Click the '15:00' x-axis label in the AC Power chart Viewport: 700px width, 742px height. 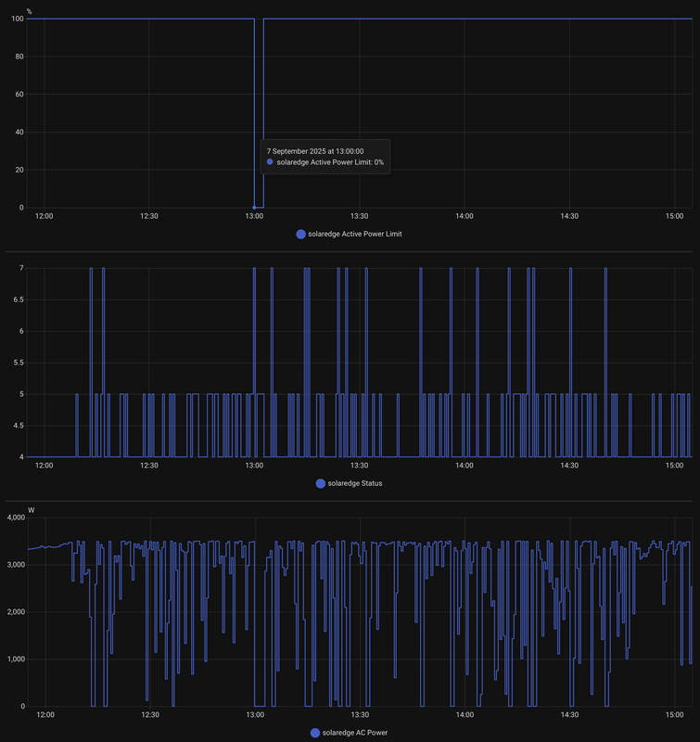(674, 714)
